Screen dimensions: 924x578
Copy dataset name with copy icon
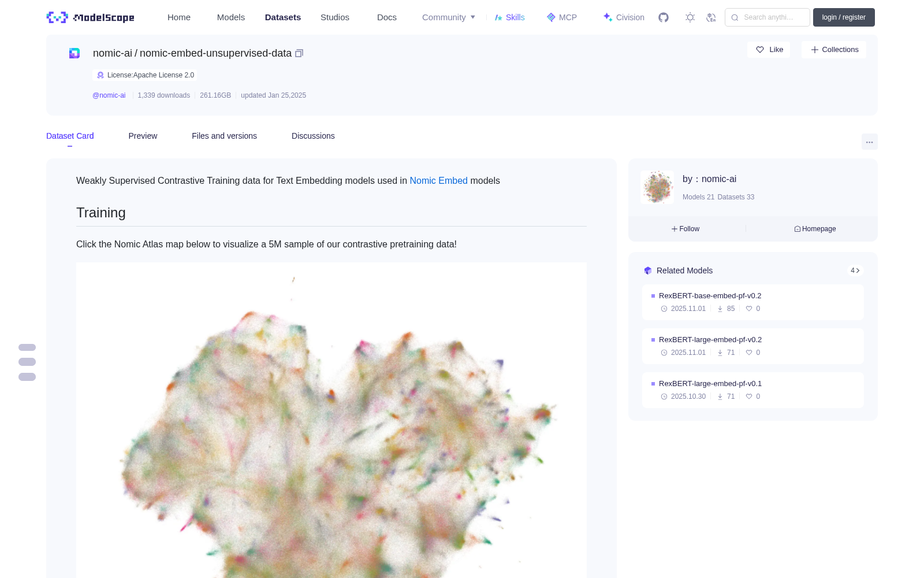tap(299, 53)
